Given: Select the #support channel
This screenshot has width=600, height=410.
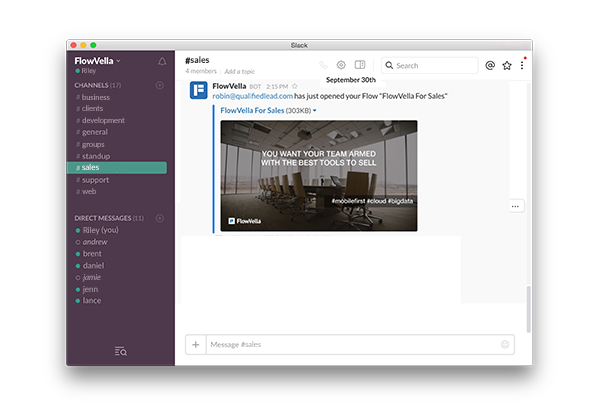Looking at the screenshot, I should click(95, 180).
